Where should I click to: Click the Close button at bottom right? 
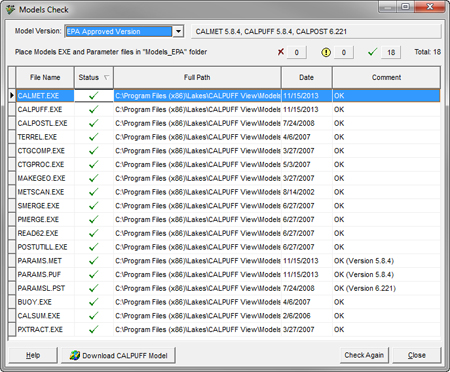(x=417, y=355)
